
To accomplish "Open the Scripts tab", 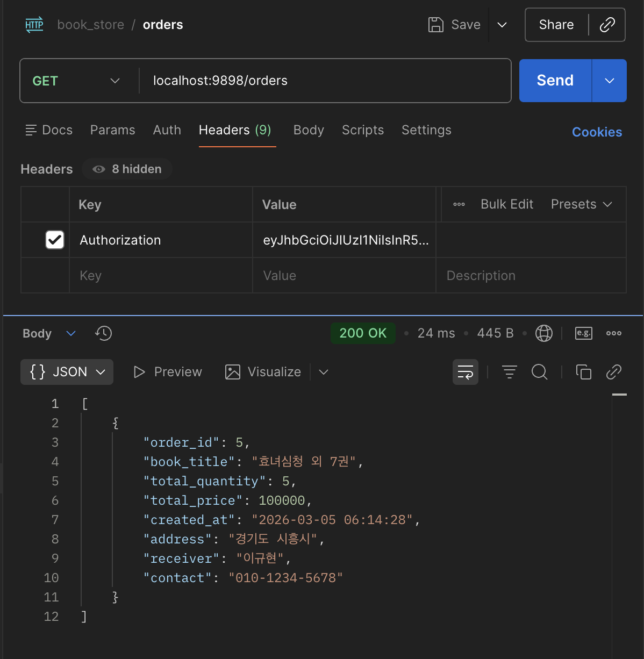I will pyautogui.click(x=363, y=130).
